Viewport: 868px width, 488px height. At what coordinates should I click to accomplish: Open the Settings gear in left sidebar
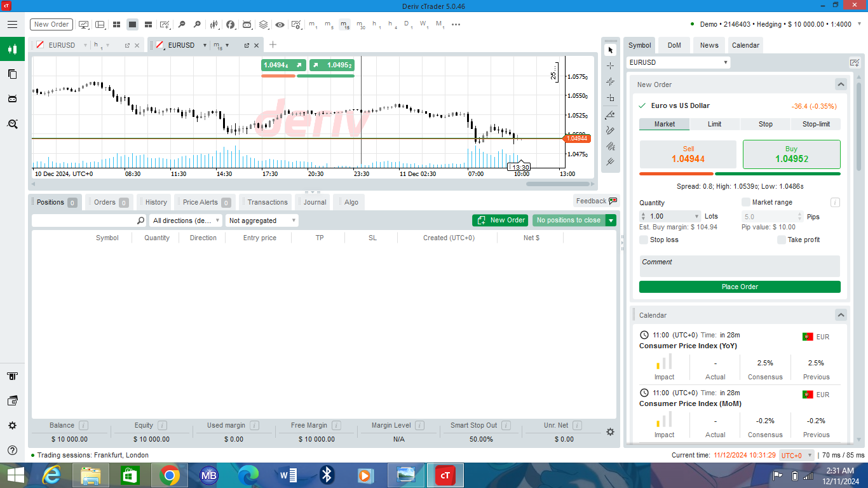pyautogui.click(x=12, y=426)
